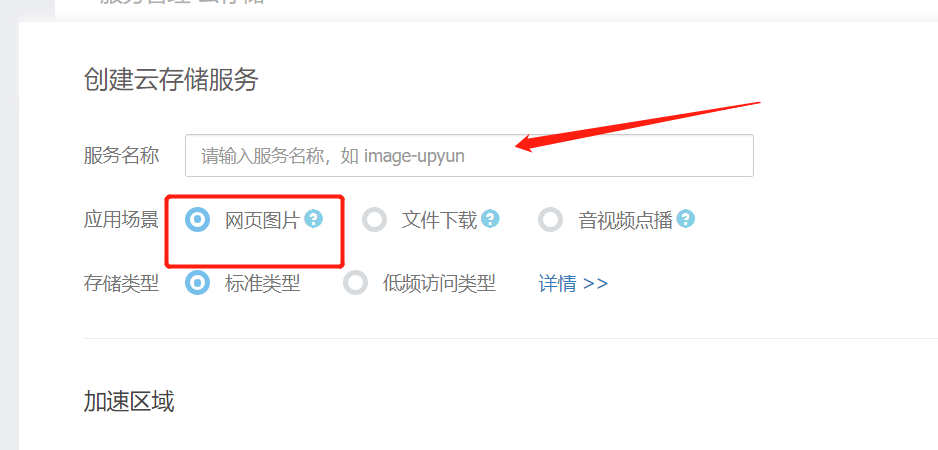Show help icon for 音视频点播
Screen dimensions: 938x450
coord(686,218)
